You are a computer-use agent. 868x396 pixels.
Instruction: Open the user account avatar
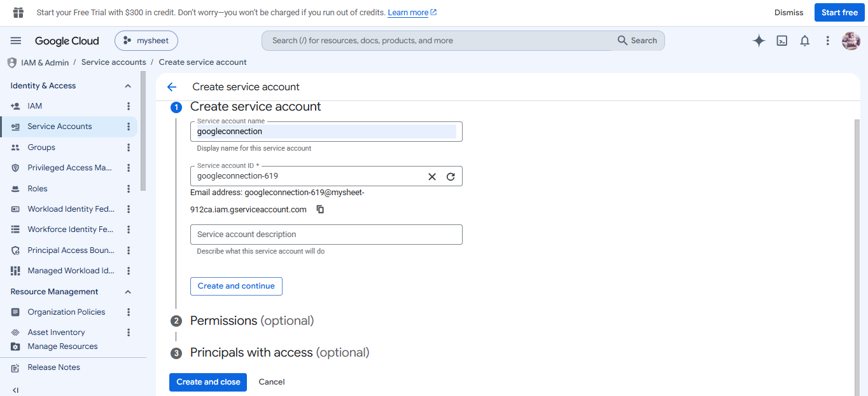tap(851, 41)
